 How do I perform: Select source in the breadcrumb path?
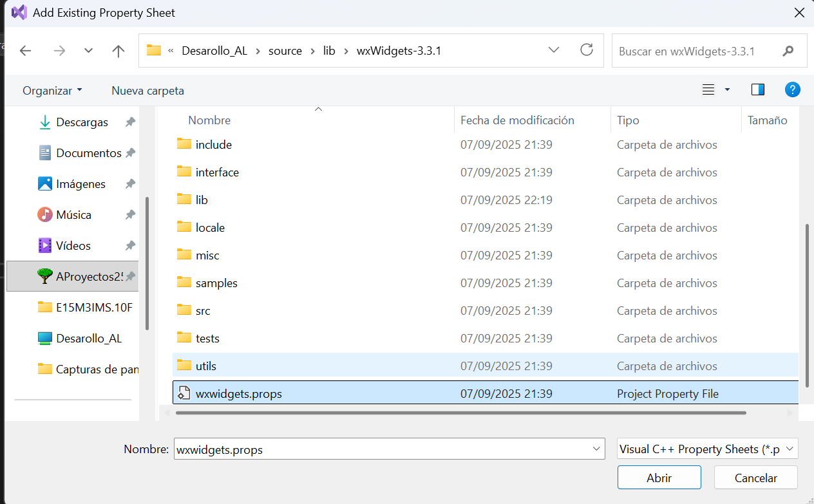coord(285,51)
